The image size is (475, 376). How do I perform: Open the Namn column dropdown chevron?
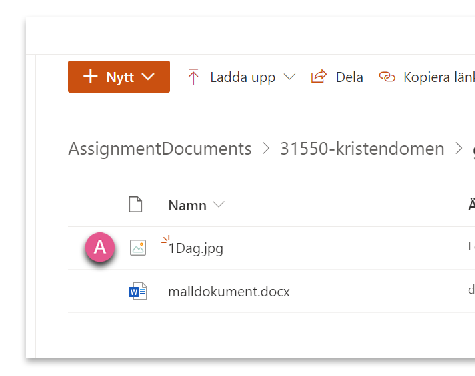[219, 204]
